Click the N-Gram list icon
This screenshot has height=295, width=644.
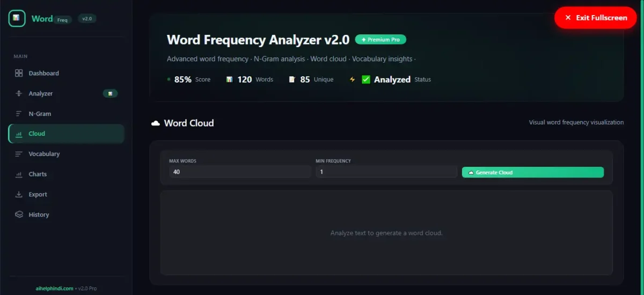click(x=19, y=114)
